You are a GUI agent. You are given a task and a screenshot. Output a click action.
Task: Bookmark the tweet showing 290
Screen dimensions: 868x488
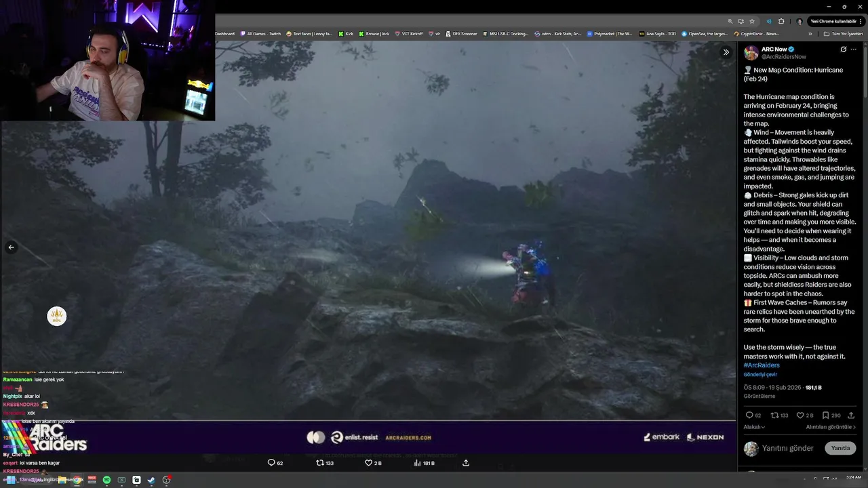(x=831, y=415)
